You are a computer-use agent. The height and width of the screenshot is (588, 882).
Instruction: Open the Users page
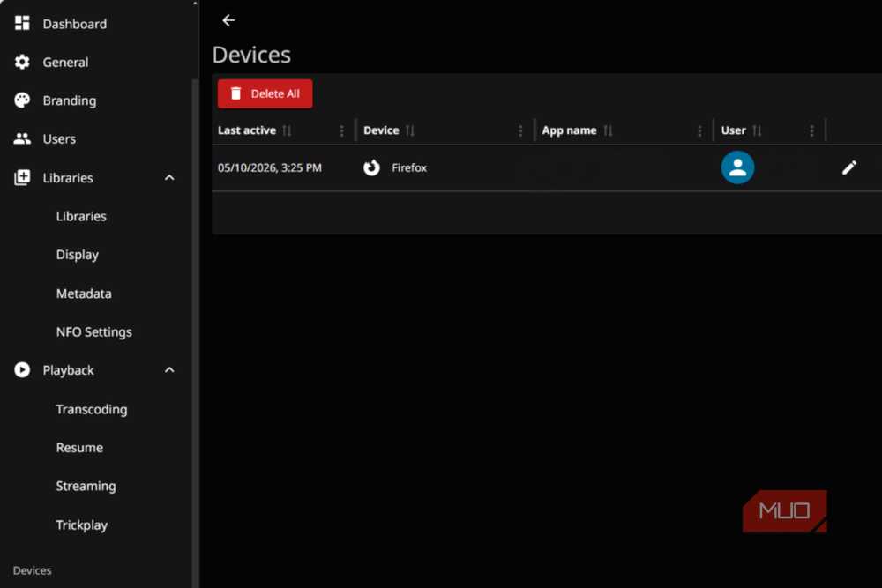(x=95, y=138)
